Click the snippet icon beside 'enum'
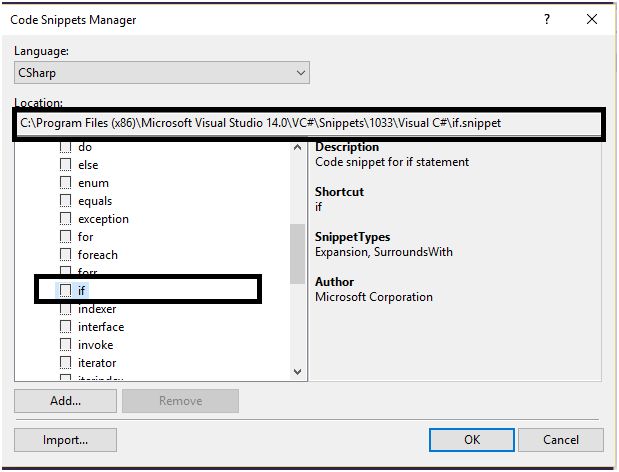Image resolution: width=619 pixels, height=472 pixels. click(66, 183)
